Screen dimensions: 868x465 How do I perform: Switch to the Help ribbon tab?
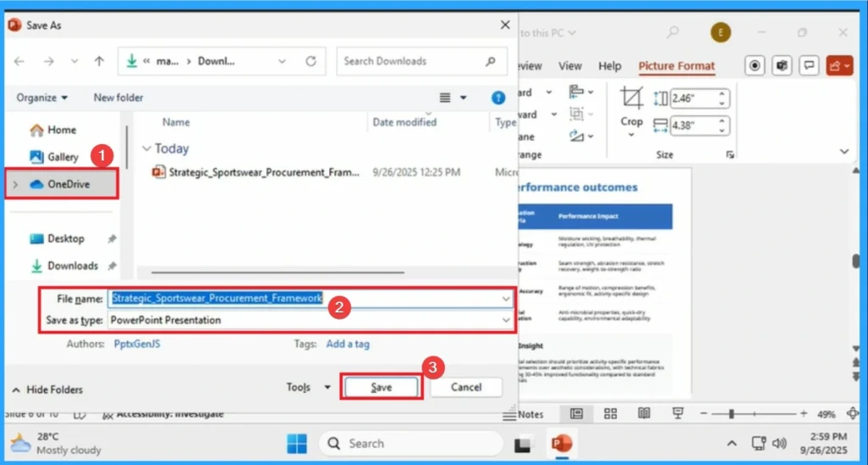[609, 66]
